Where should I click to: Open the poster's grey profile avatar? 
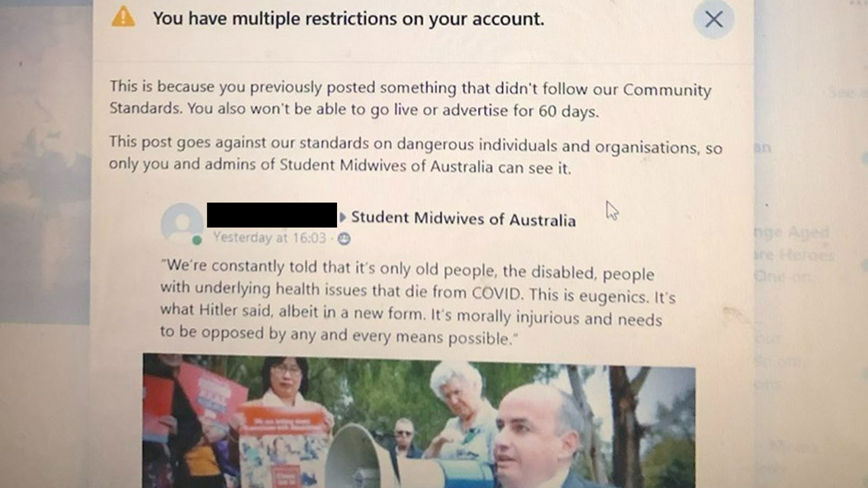pyautogui.click(x=182, y=223)
